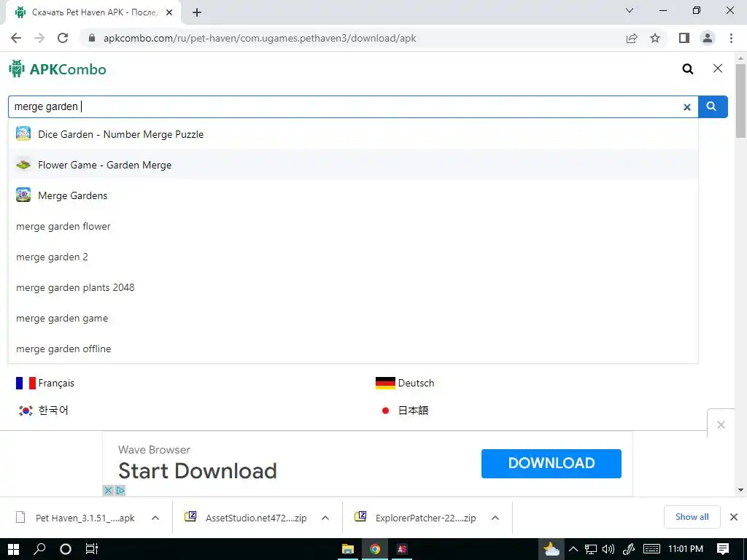The height and width of the screenshot is (560, 747).
Task: Open the Chrome profile avatar
Action: tap(708, 38)
